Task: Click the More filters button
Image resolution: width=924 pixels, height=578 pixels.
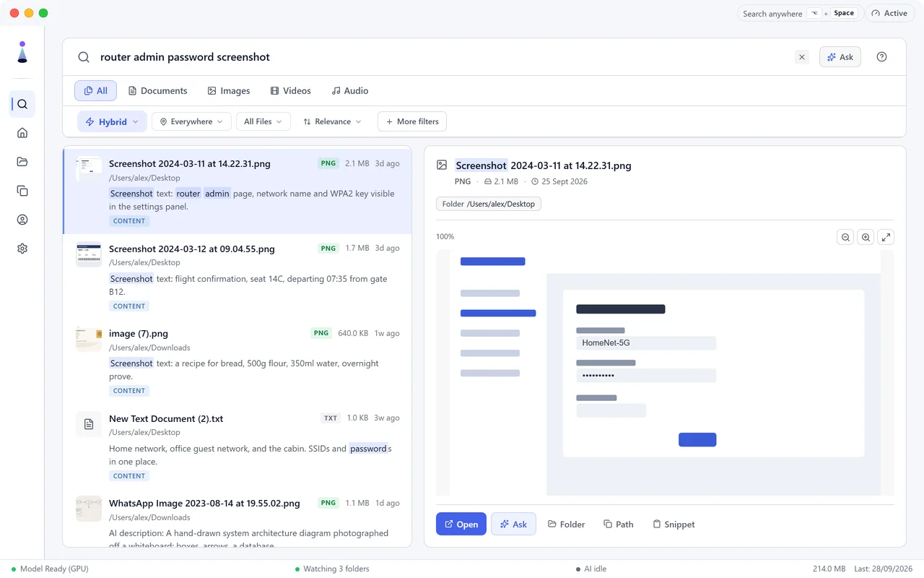Action: 412,121
